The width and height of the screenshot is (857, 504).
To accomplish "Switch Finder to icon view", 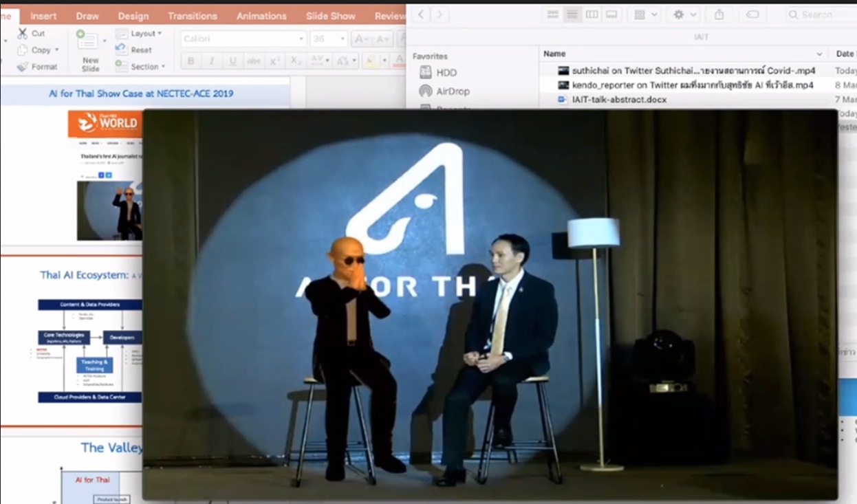I will point(552,14).
